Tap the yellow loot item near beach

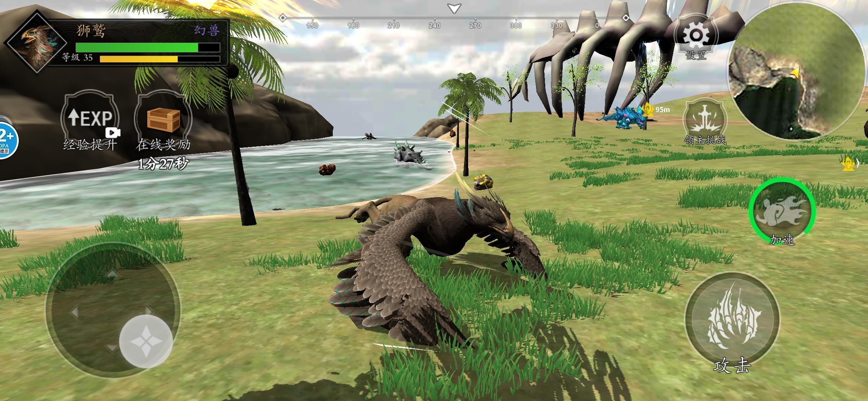[x=484, y=181]
